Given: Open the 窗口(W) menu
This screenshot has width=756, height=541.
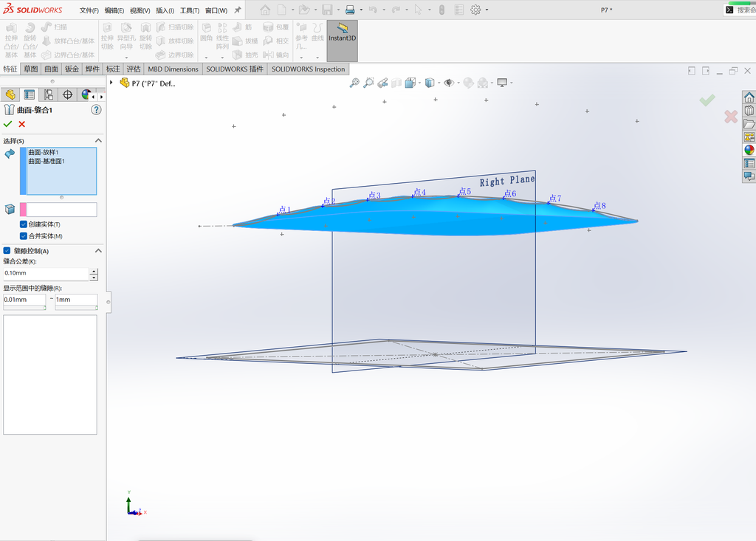Looking at the screenshot, I should 216,10.
